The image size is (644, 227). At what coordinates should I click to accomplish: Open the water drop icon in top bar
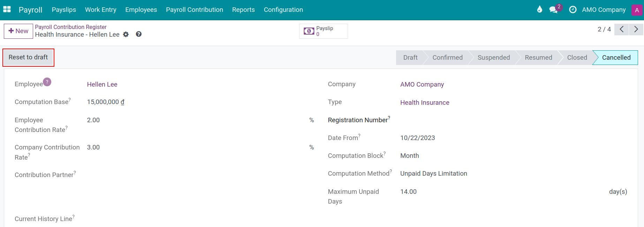point(539,9)
